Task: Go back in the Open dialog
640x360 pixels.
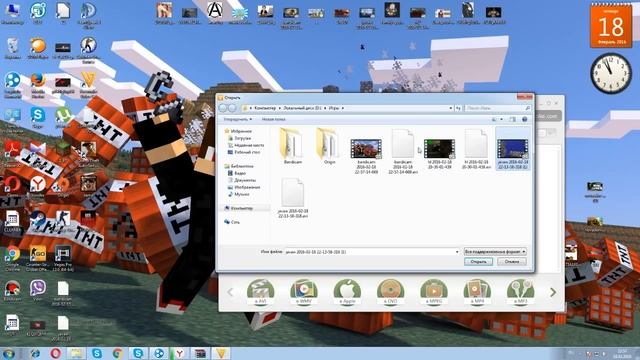Action: (223, 108)
